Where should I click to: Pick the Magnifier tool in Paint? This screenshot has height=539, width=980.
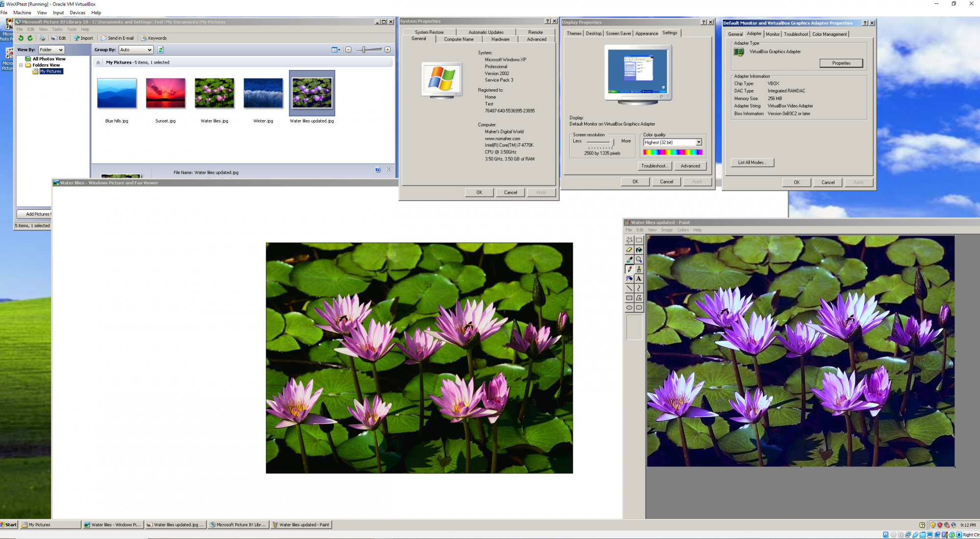point(639,259)
